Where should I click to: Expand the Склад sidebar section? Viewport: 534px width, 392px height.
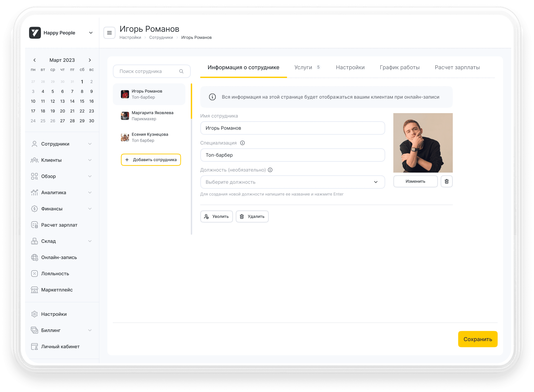pyautogui.click(x=90, y=241)
